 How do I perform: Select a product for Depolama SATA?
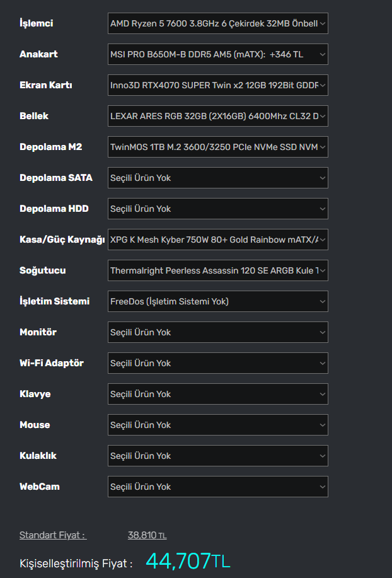[217, 178]
